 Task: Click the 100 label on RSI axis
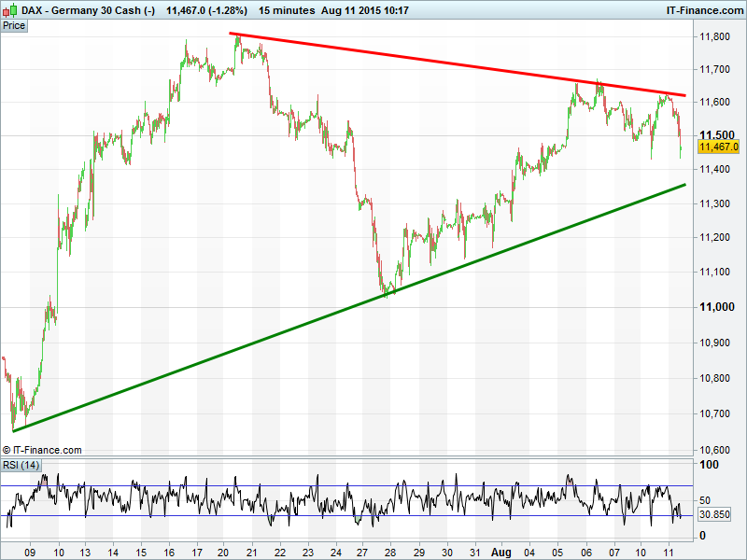(708, 465)
